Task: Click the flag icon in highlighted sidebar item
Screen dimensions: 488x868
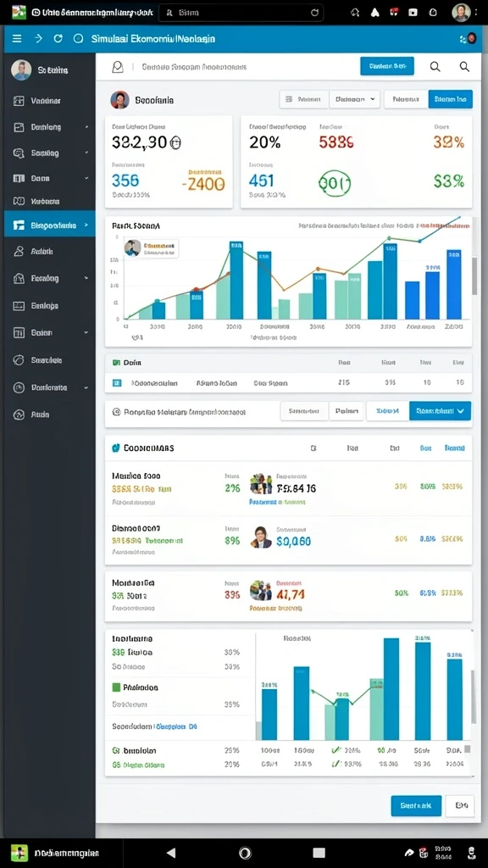Action: (19, 225)
